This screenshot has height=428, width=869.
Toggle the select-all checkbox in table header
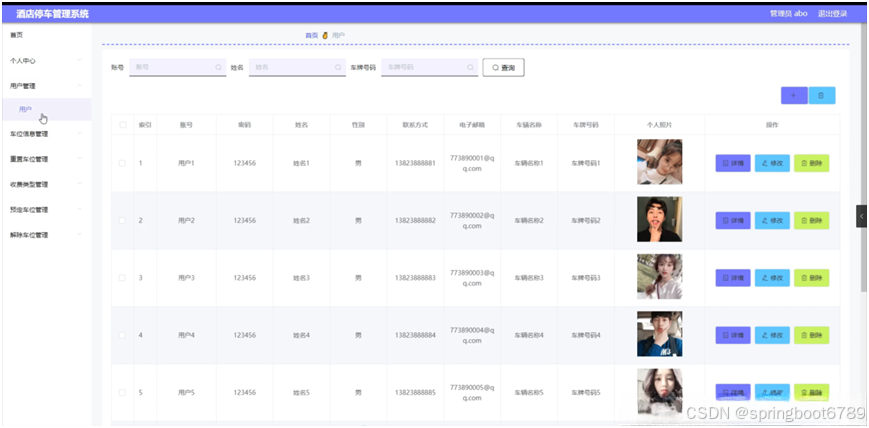(122, 125)
